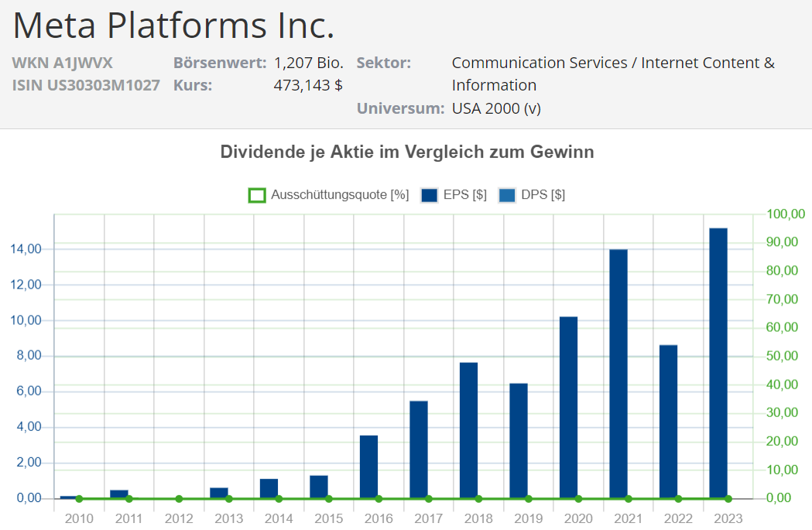The image size is (812, 530).
Task: Toggle the EPS [$] legend entry
Action: pos(454,195)
